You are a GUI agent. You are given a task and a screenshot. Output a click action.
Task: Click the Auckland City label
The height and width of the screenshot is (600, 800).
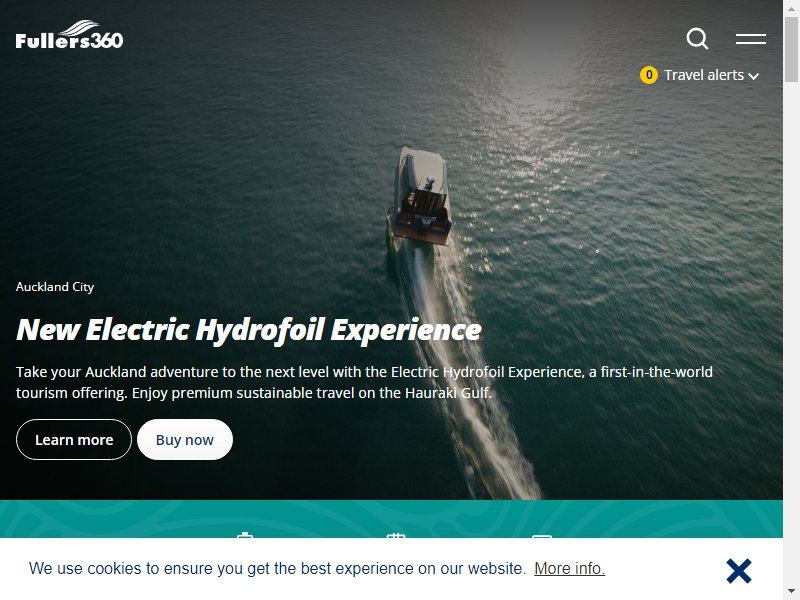click(x=55, y=287)
